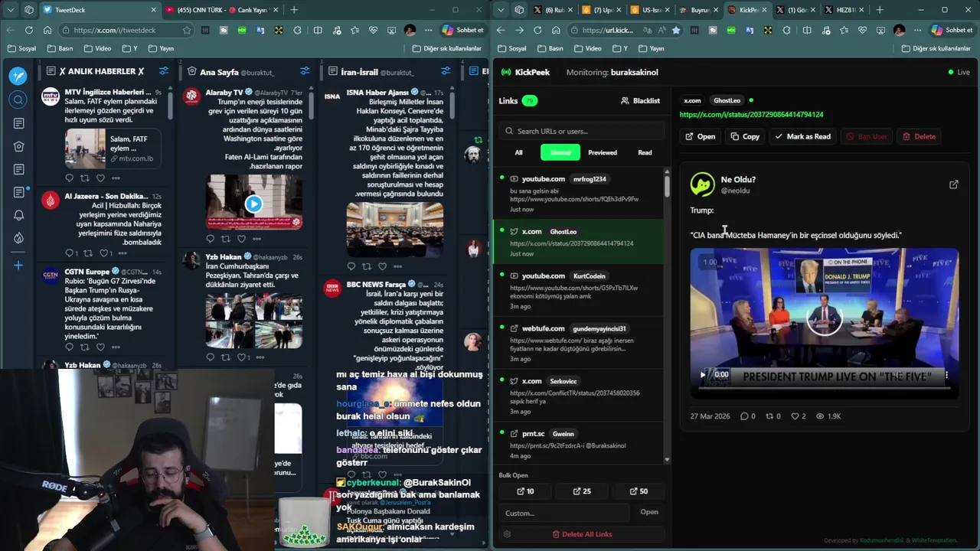The height and width of the screenshot is (551, 980).
Task: Like the Alaraby TV tweet
Action: coord(242,239)
